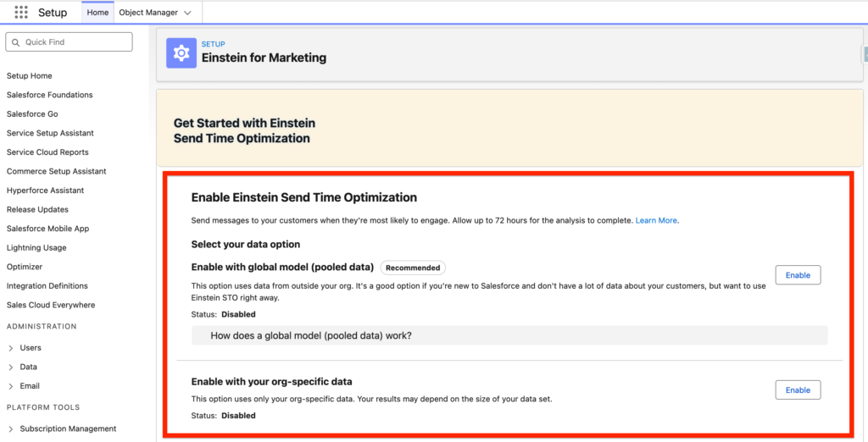Go to Setup Home
Image resolution: width=868 pixels, height=442 pixels.
pos(30,76)
